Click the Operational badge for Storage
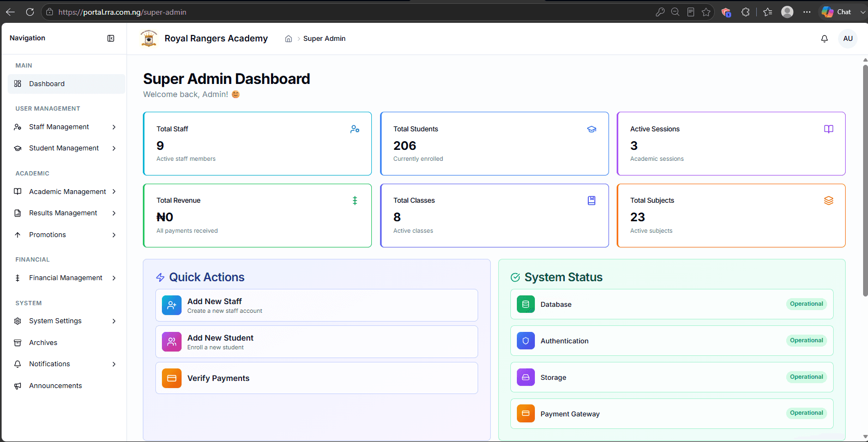This screenshot has height=442, width=868. click(806, 377)
